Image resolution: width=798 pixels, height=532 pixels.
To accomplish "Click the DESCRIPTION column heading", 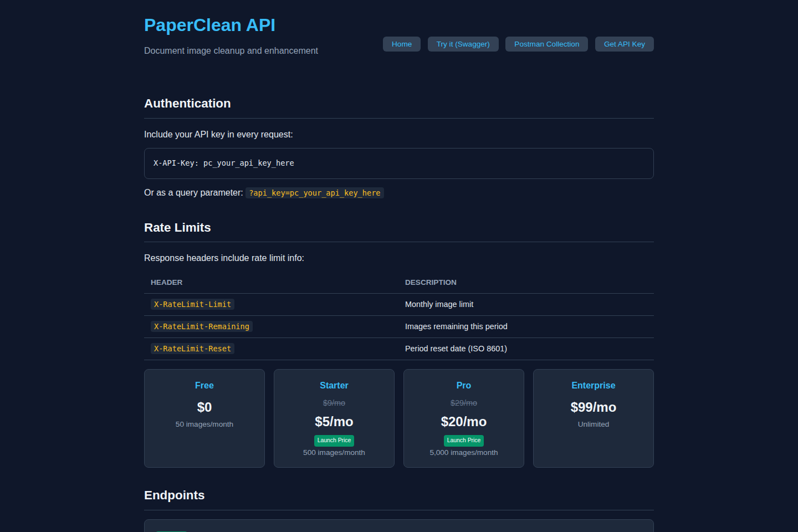I will tap(431, 283).
